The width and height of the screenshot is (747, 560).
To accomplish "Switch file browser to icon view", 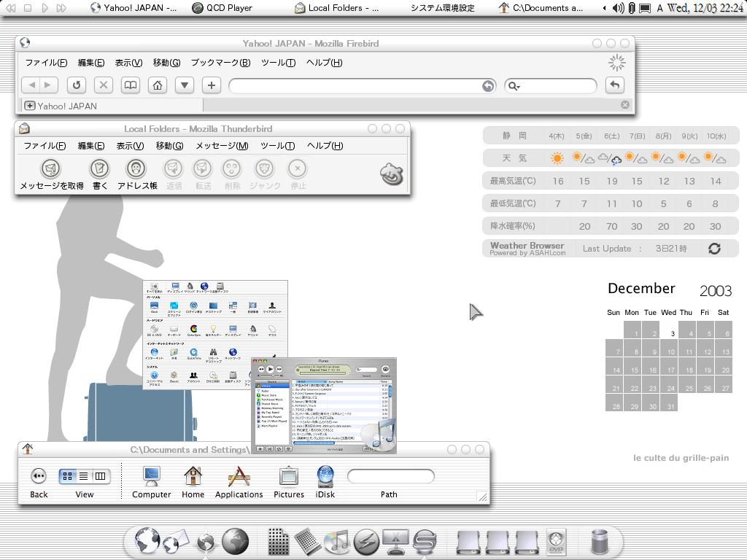I will (67, 475).
